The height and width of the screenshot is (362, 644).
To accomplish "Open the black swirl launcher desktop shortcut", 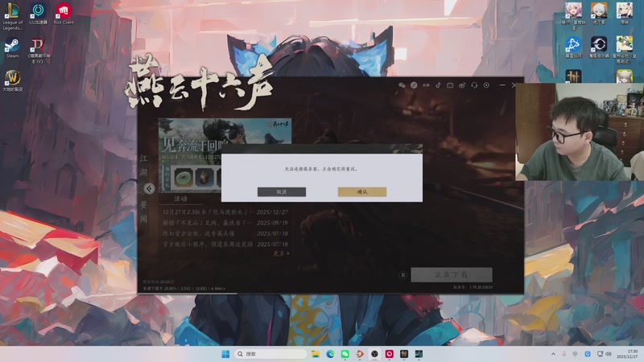I will pos(599,47).
